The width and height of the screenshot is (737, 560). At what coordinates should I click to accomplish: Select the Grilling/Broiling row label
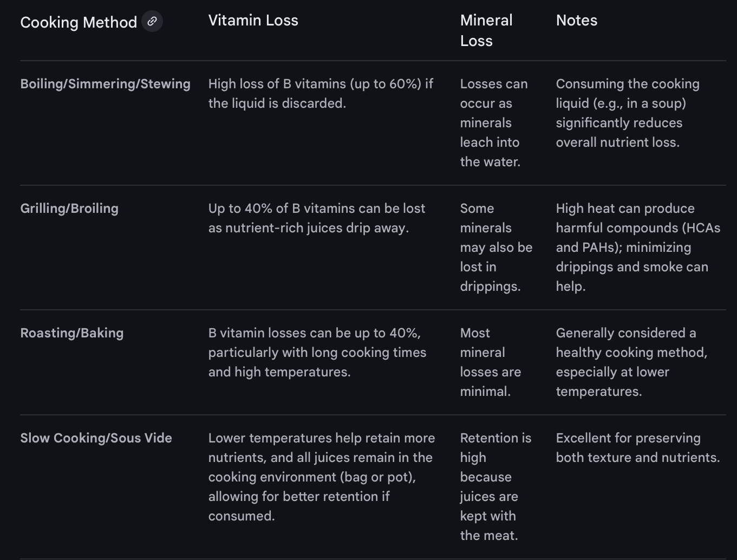coord(69,209)
